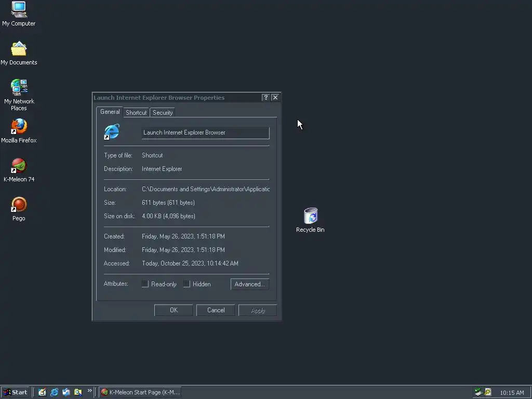Select the Recycle Bin icon
Image resolution: width=532 pixels, height=399 pixels.
310,220
